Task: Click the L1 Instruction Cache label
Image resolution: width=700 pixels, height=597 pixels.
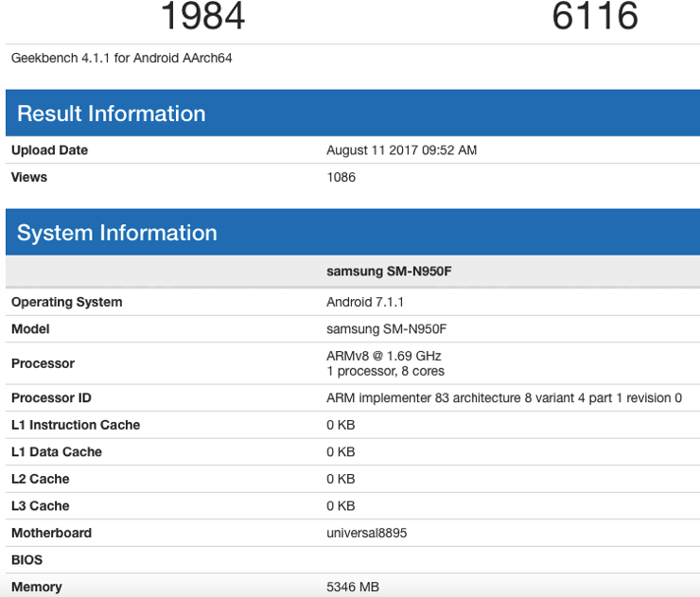Action: point(76,425)
